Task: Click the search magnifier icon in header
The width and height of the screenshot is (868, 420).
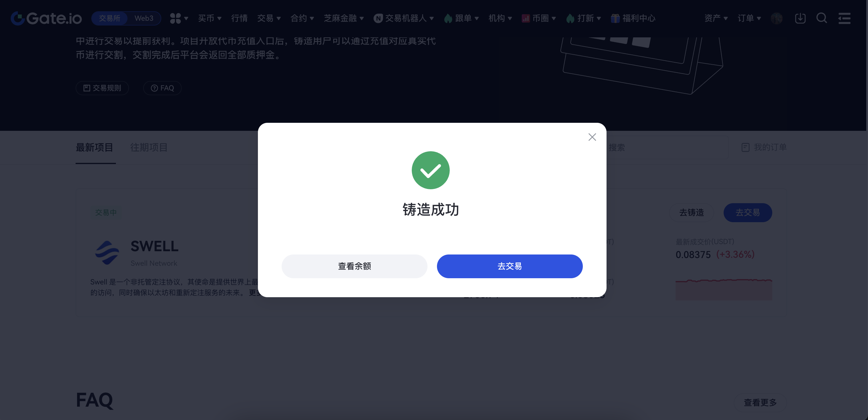Action: (x=821, y=18)
